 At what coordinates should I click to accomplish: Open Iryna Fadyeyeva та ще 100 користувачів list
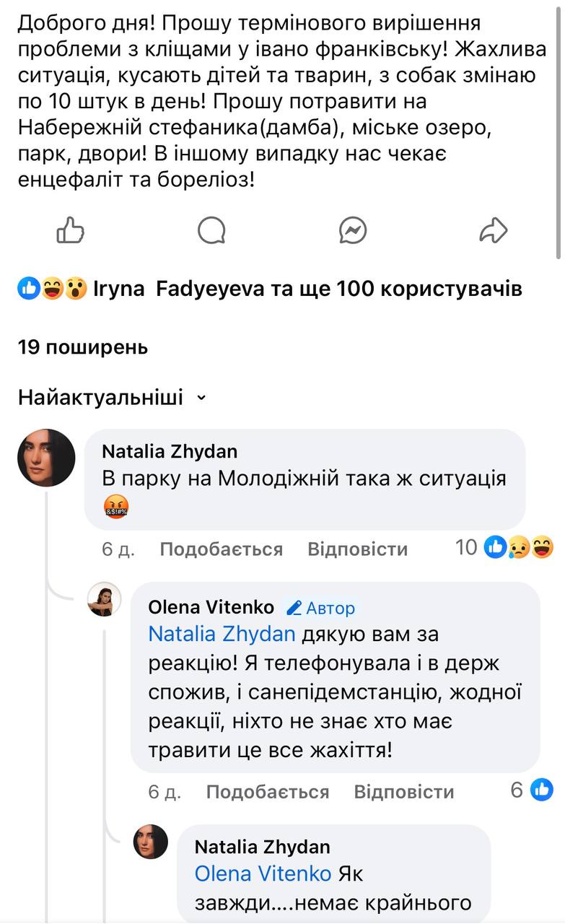[307, 289]
